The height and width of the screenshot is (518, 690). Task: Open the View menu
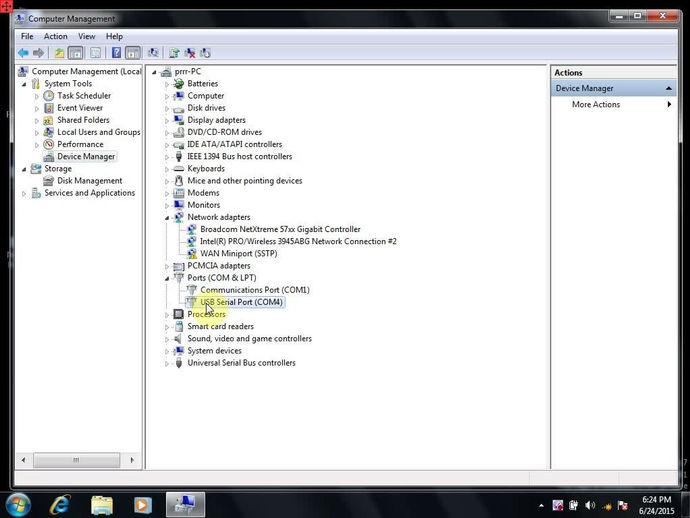click(x=87, y=37)
